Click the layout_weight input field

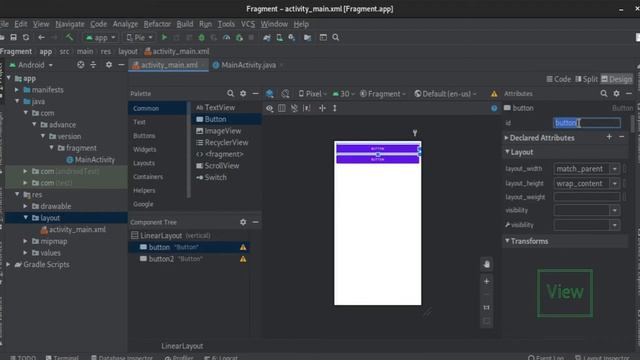point(587,197)
